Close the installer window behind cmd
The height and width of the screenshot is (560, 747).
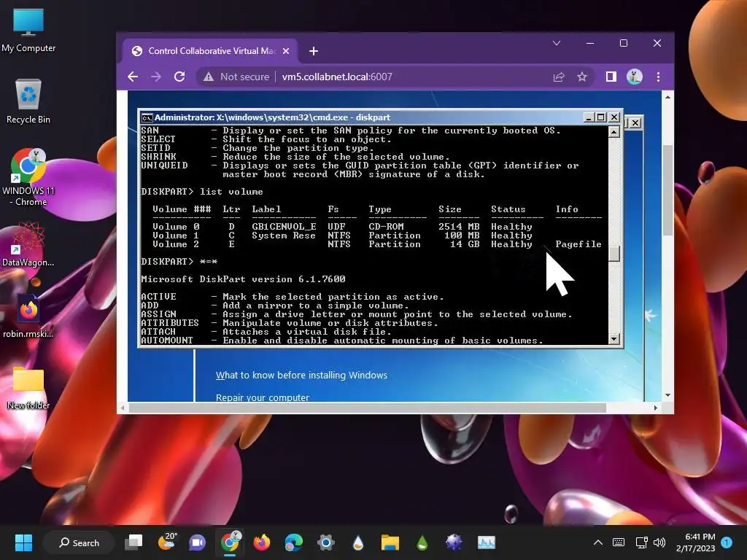[x=635, y=122]
